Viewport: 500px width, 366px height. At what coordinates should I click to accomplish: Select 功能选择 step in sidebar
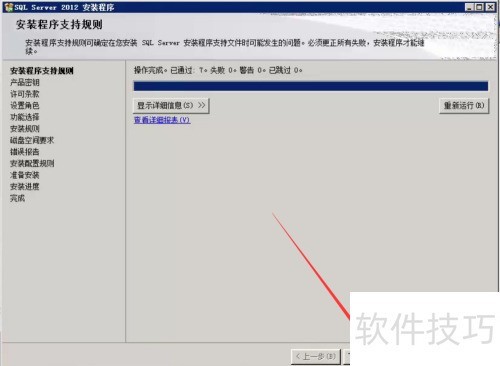point(25,117)
